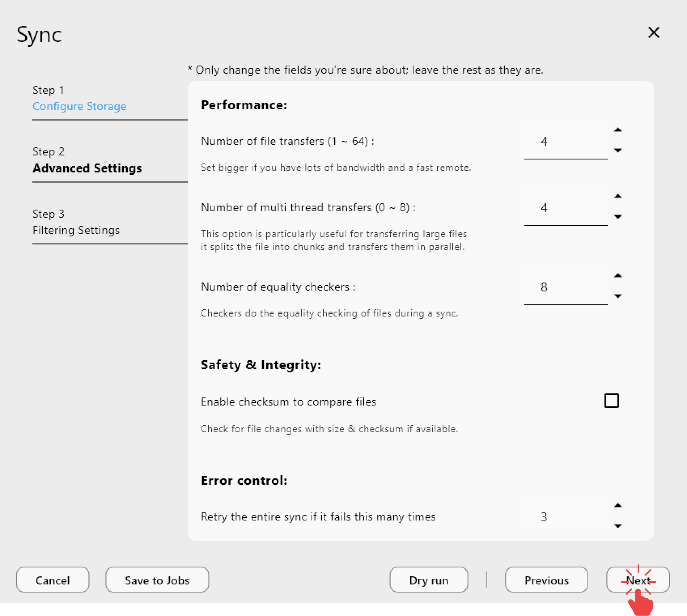Go back with the Previous button

[546, 580]
